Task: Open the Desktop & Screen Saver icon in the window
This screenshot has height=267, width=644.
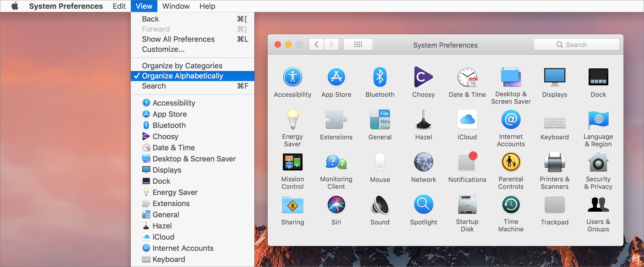Action: click(511, 77)
